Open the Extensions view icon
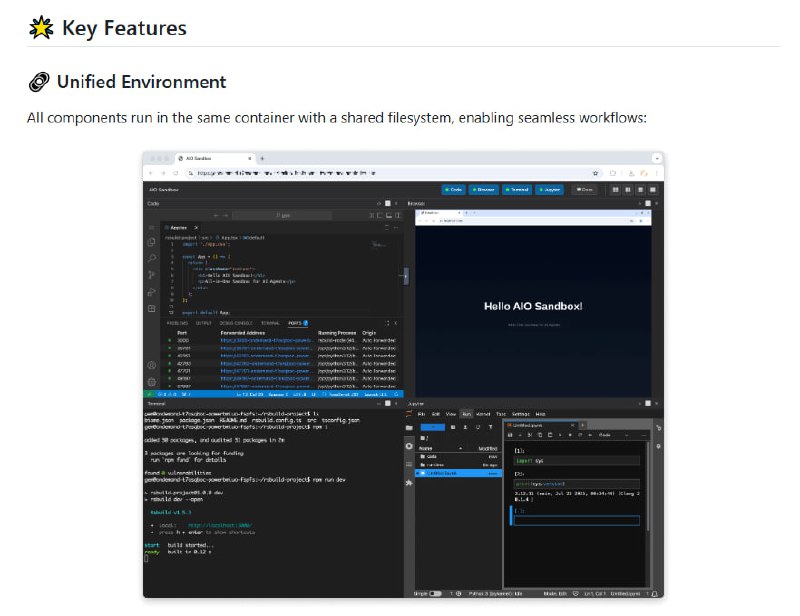This screenshot has height=616, width=800. (x=150, y=305)
